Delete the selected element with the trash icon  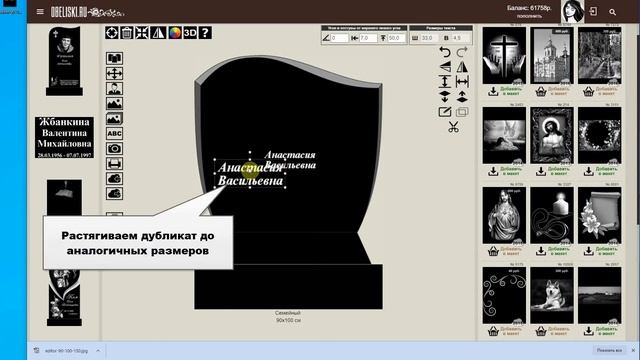point(127,33)
